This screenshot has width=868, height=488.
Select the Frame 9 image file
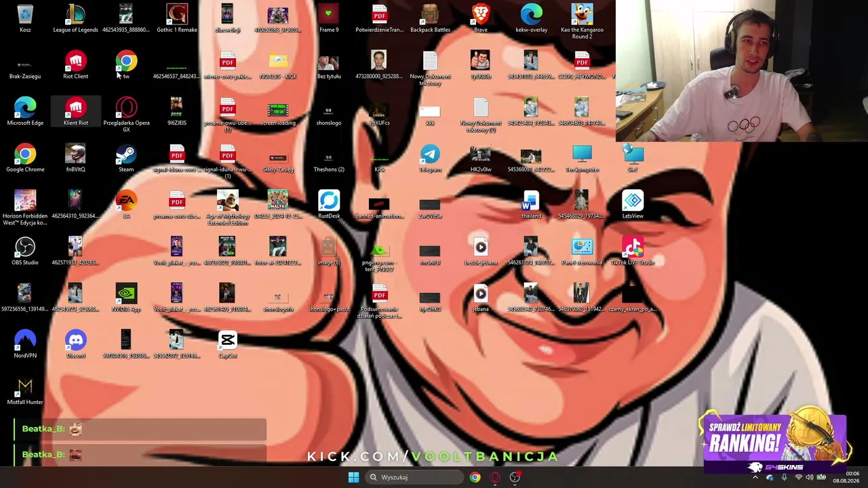coord(328,18)
